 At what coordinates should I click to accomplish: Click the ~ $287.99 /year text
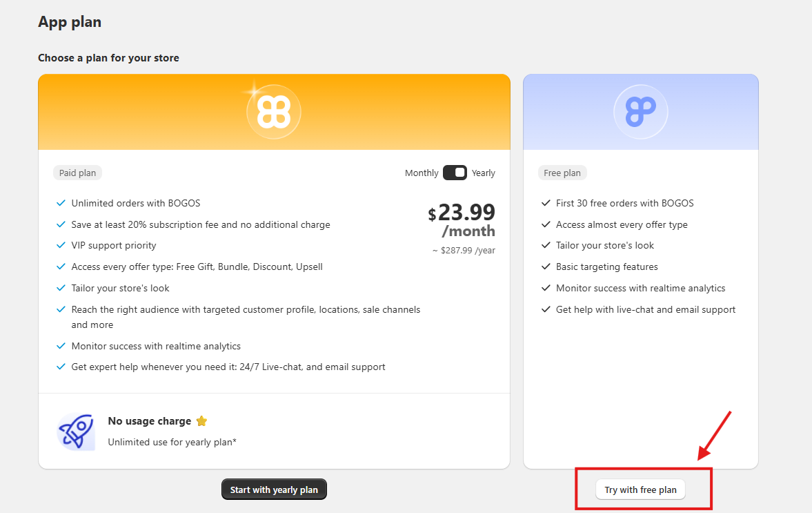464,250
